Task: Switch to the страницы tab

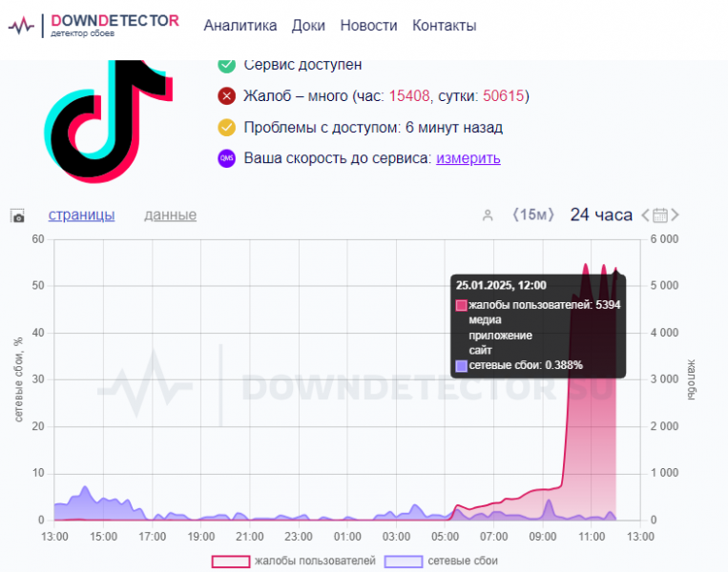Action: [x=81, y=214]
